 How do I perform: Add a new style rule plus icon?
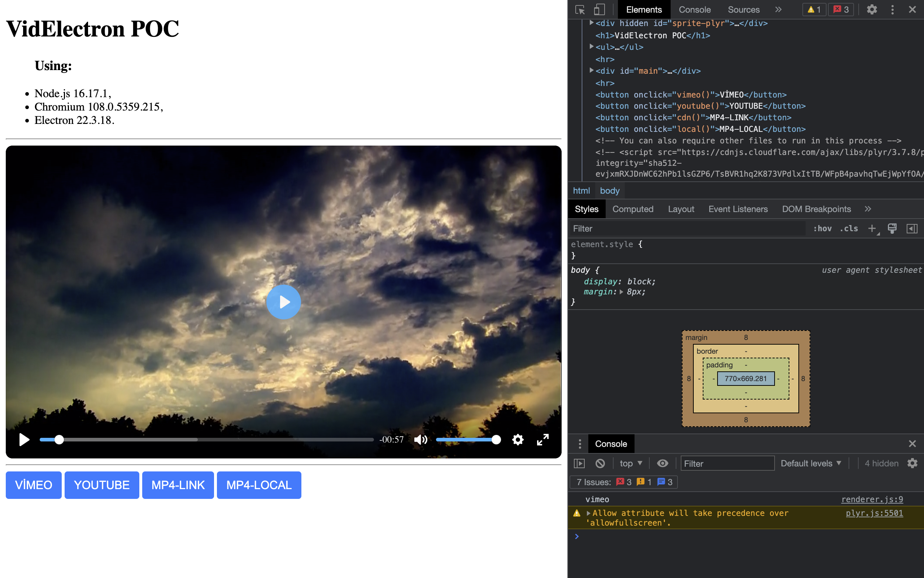(872, 229)
